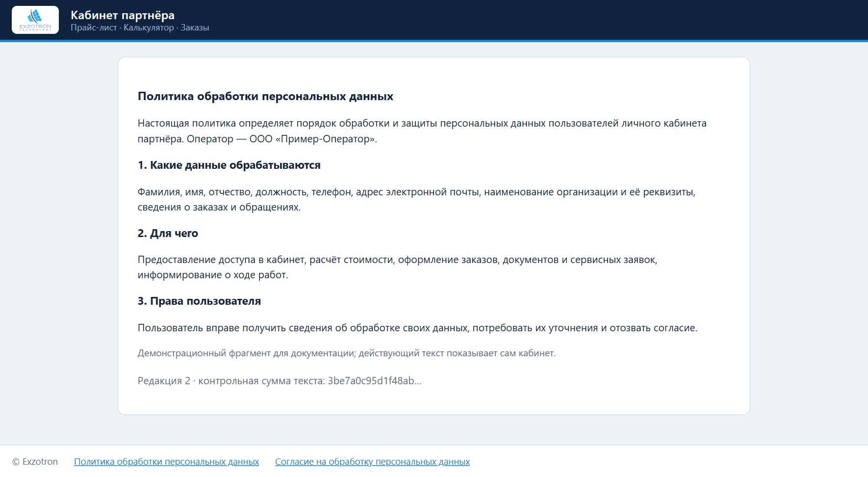Click the paragraph starting 'Предоставление доступа в кабинет'
Viewport: 868px width, 477px height.
click(398, 267)
